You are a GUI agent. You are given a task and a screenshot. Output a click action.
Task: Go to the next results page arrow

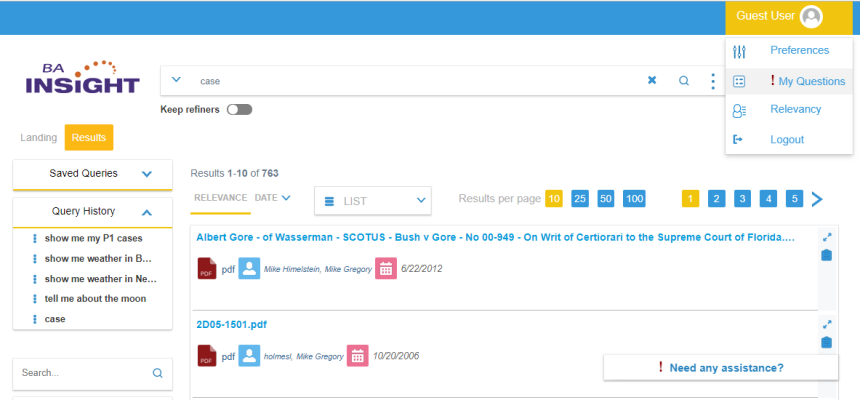(x=817, y=199)
